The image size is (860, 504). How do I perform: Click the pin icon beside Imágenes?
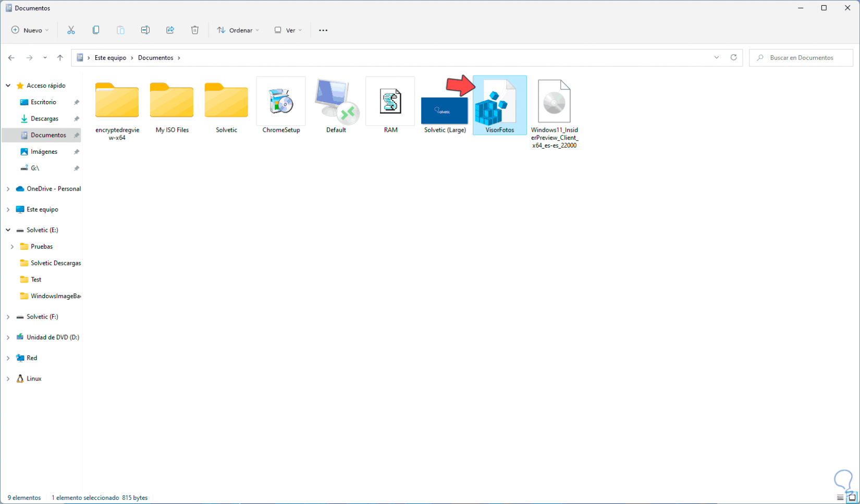pos(77,152)
